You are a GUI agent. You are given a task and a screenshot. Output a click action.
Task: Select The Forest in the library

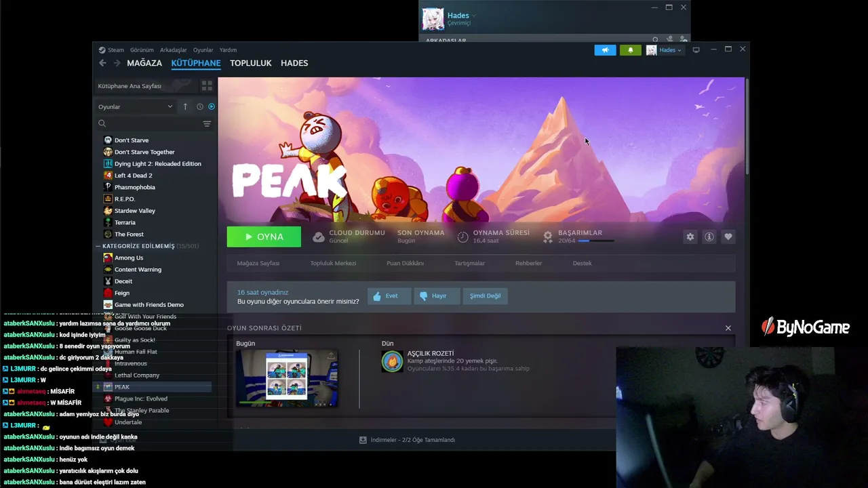[129, 235]
